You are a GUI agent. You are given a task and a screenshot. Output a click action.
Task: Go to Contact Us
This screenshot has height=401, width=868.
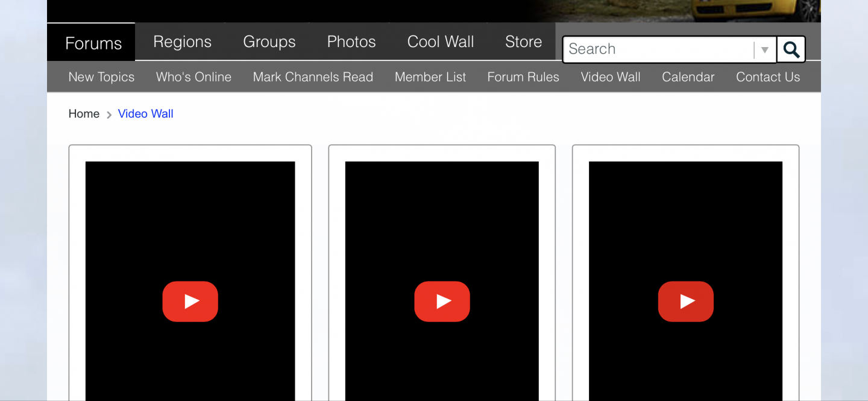[x=768, y=77]
